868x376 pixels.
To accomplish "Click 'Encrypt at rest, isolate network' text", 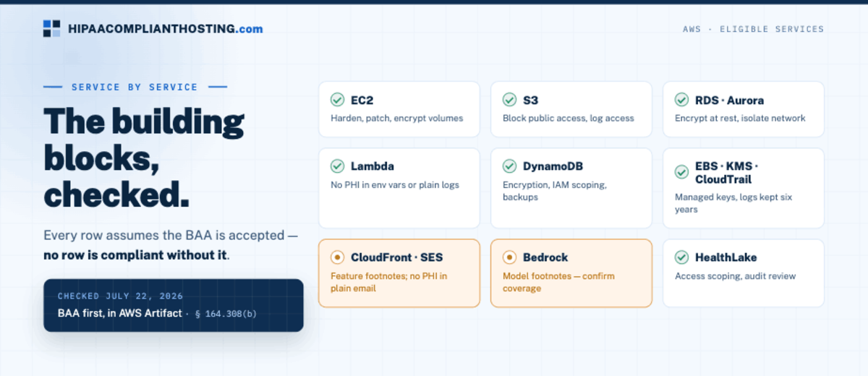I will [740, 119].
